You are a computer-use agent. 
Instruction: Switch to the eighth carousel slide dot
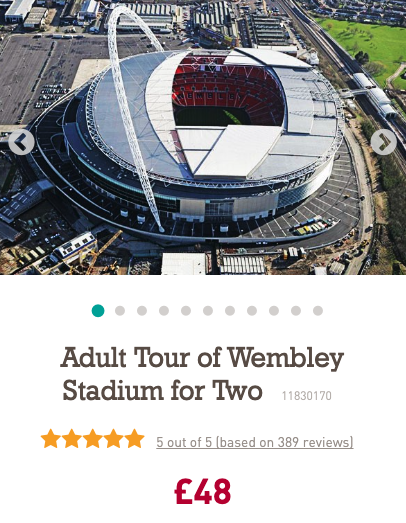tap(252, 311)
